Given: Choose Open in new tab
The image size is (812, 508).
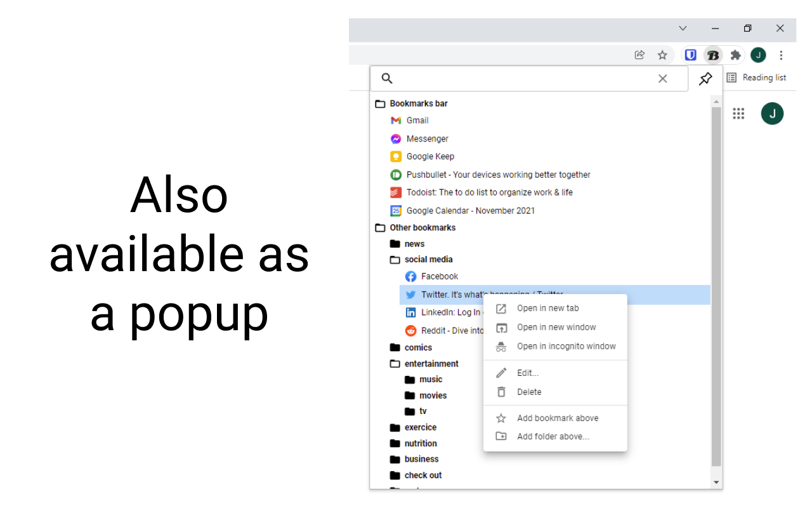Looking at the screenshot, I should 555,309.
